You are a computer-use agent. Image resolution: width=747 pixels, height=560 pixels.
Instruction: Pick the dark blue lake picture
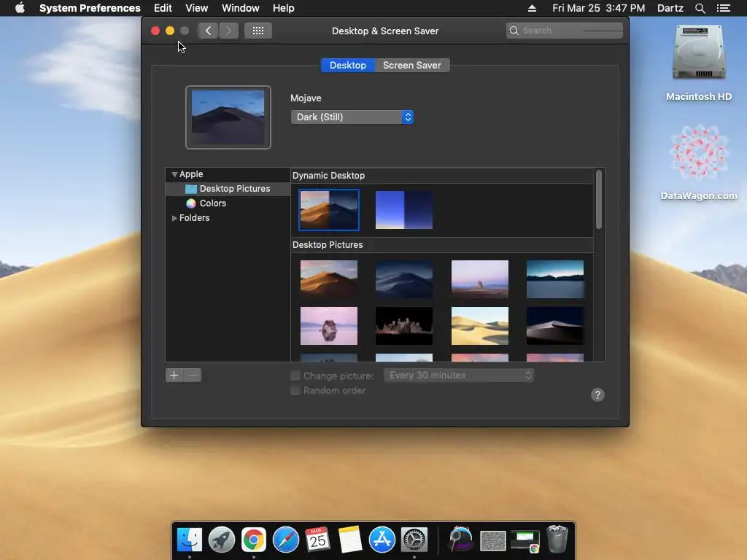coord(555,279)
